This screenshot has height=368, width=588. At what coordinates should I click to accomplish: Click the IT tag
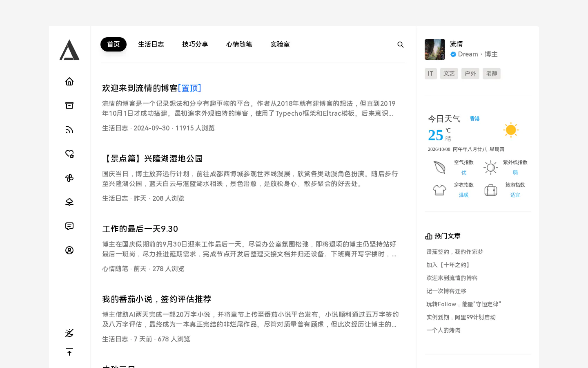(x=431, y=74)
